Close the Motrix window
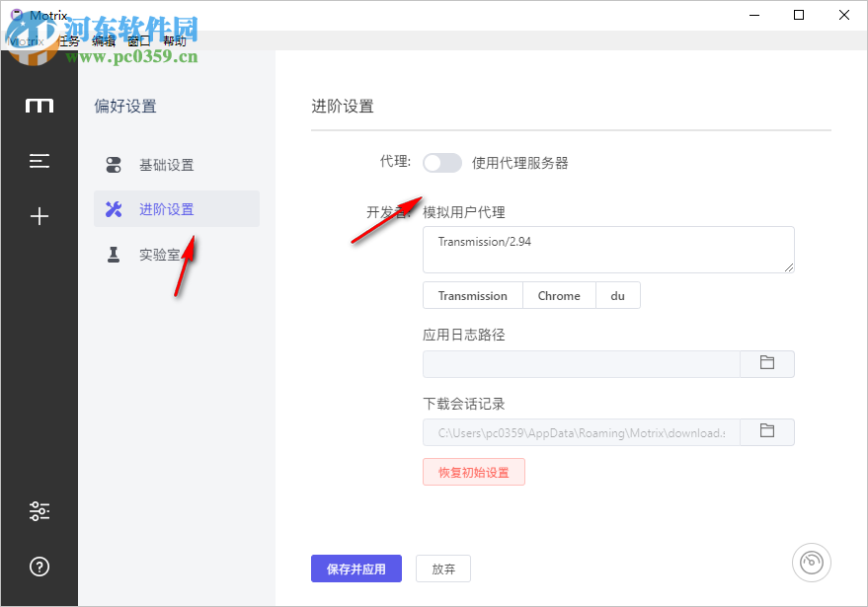 843,15
